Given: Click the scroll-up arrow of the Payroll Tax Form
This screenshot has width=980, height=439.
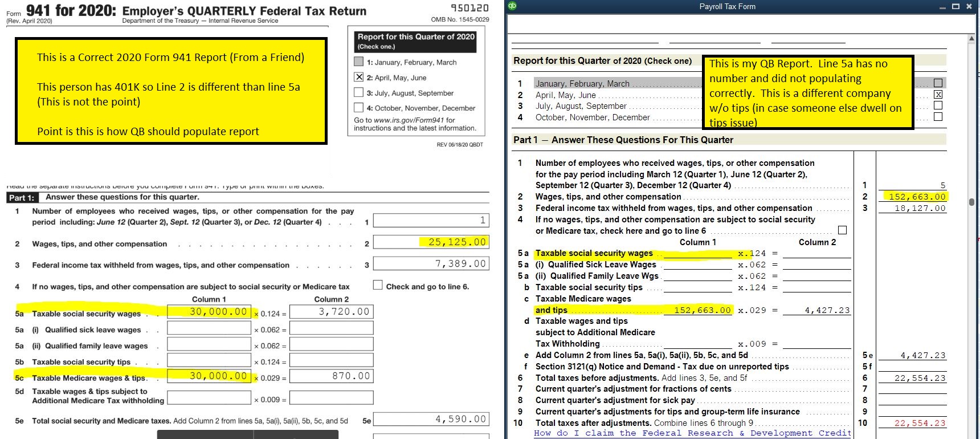Looking at the screenshot, I should tap(971, 38).
